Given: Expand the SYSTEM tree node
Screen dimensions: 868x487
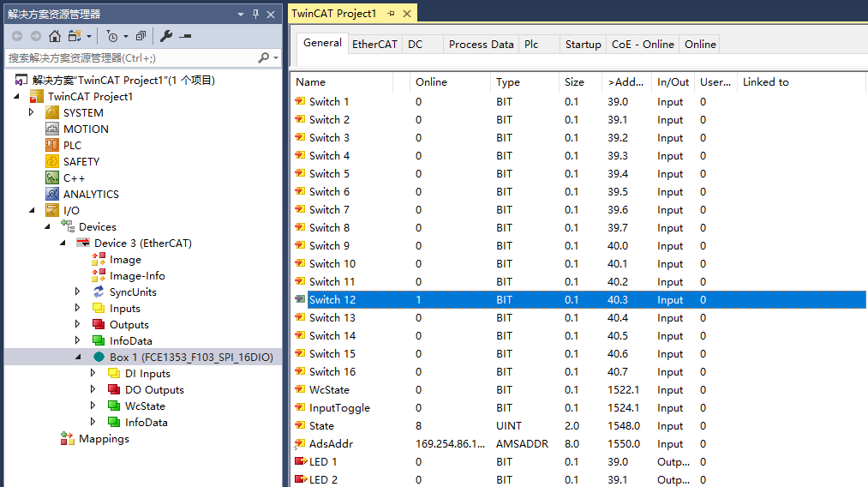Looking at the screenshot, I should click(x=31, y=112).
